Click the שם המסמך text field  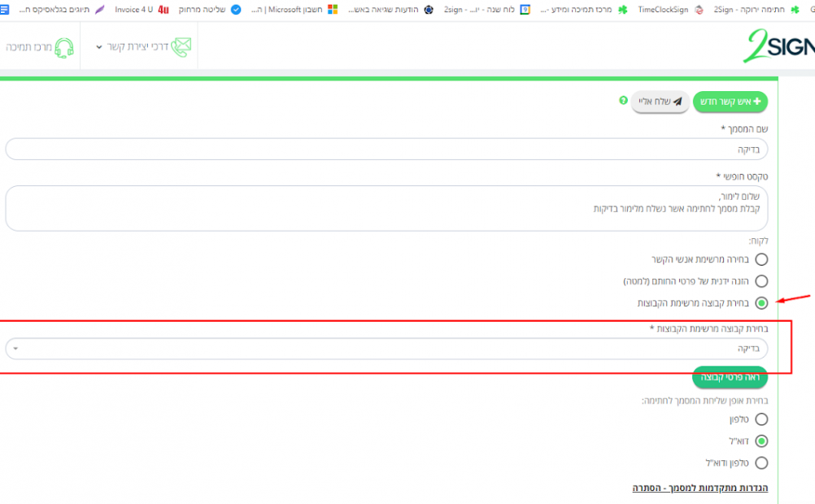coord(386,150)
